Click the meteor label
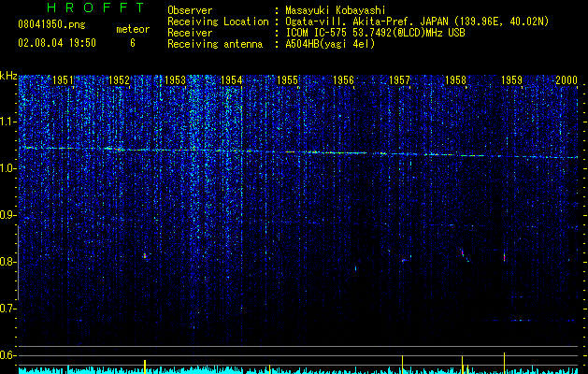This screenshot has height=374, width=588. (x=133, y=29)
